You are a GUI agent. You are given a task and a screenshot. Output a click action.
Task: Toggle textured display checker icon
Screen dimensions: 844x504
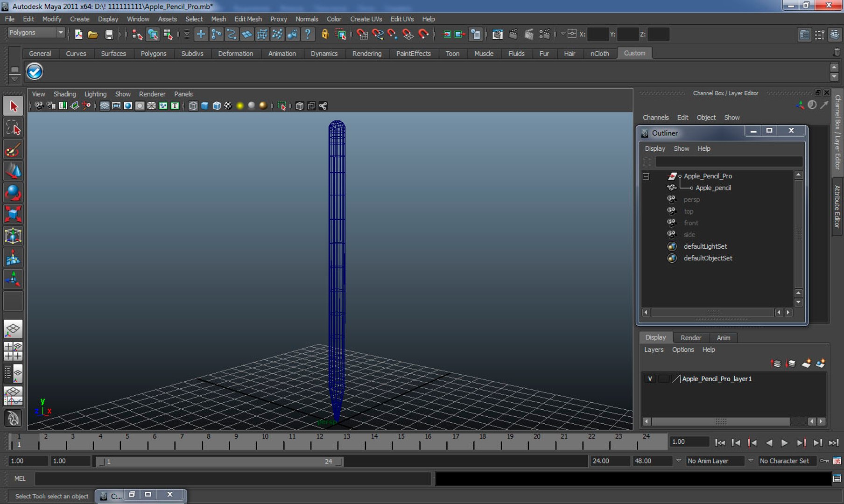(228, 106)
